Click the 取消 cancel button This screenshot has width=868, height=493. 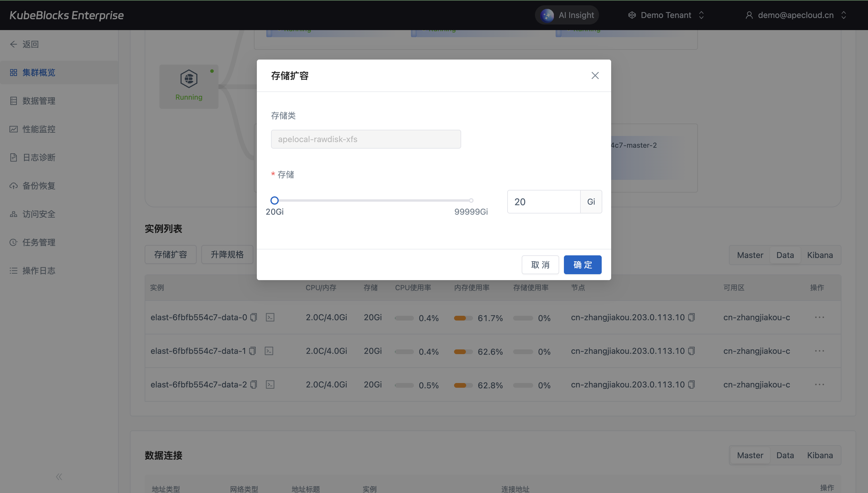540,265
